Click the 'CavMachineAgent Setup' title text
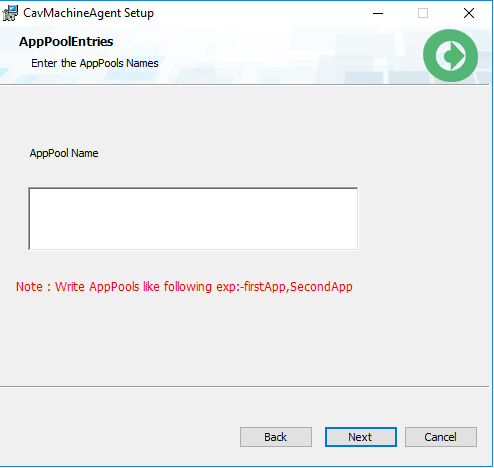This screenshot has width=494, height=468. [x=88, y=13]
